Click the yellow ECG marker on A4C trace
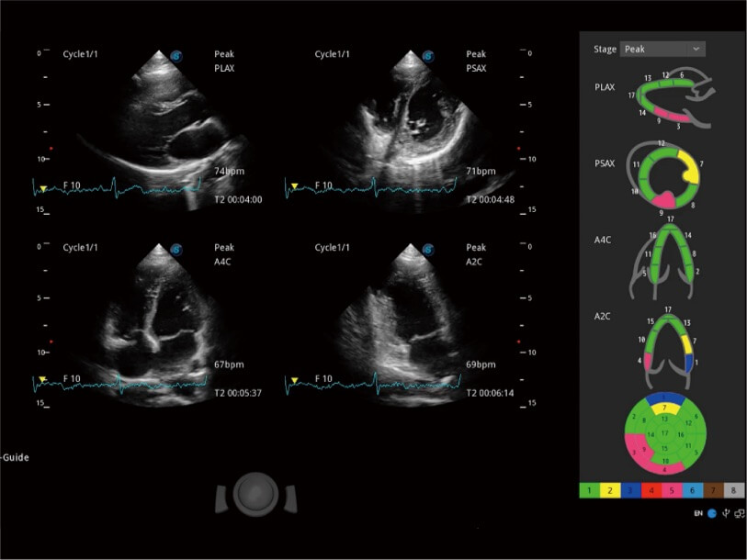Viewport: 747px width, 560px height. click(x=42, y=379)
